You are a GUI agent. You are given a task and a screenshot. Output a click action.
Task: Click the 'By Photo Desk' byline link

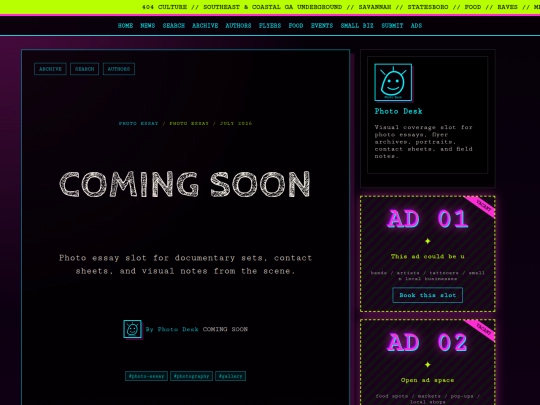172,329
